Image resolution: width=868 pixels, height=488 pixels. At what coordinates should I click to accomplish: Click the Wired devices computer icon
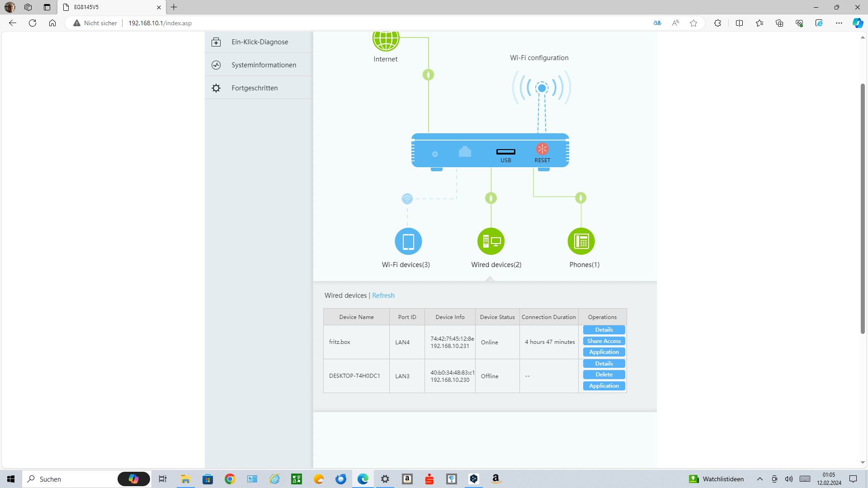tap(491, 241)
